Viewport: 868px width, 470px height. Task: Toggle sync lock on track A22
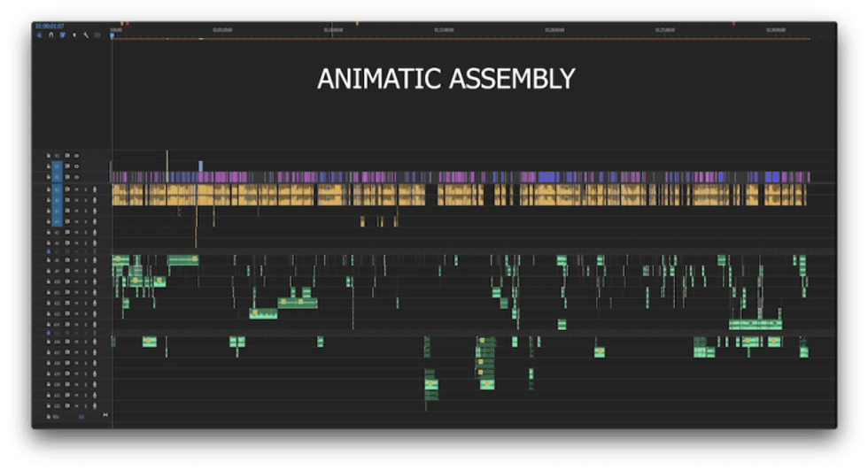67,406
